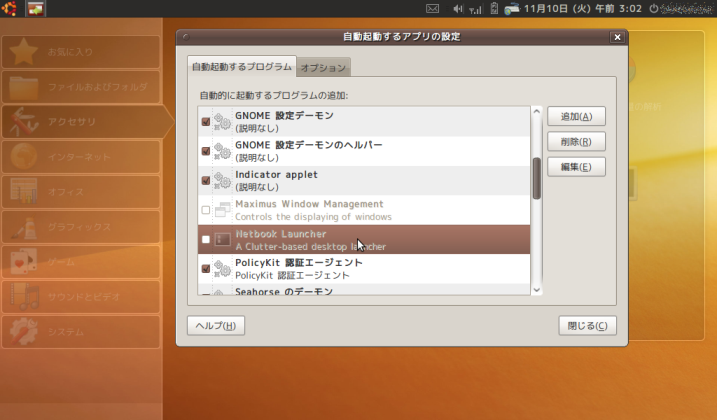
Task: Click the Maximus Window Management windows icon
Action: point(223,210)
